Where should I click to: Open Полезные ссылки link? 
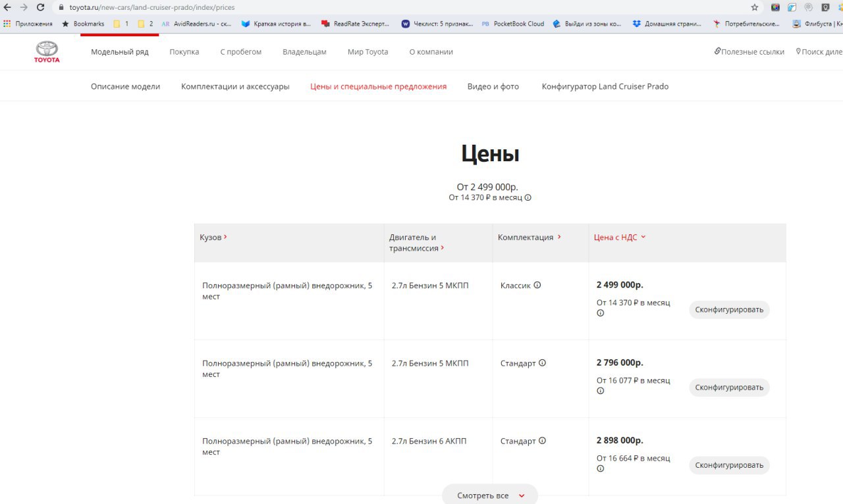click(x=749, y=51)
